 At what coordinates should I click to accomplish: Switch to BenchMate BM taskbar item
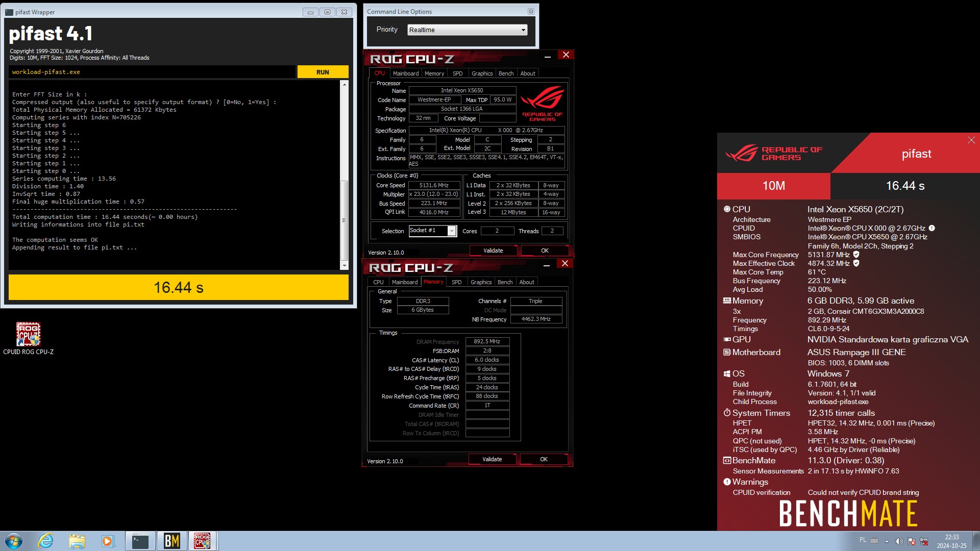pyautogui.click(x=171, y=541)
